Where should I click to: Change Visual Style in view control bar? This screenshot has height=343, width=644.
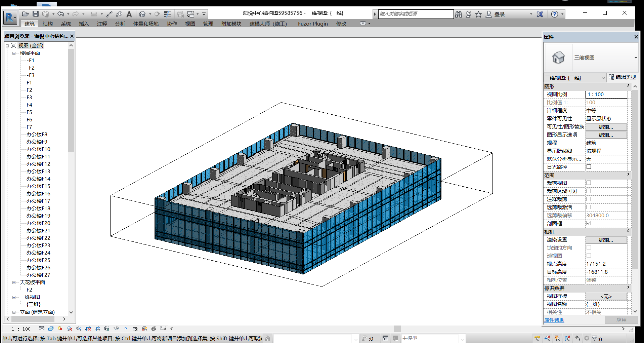click(x=51, y=329)
